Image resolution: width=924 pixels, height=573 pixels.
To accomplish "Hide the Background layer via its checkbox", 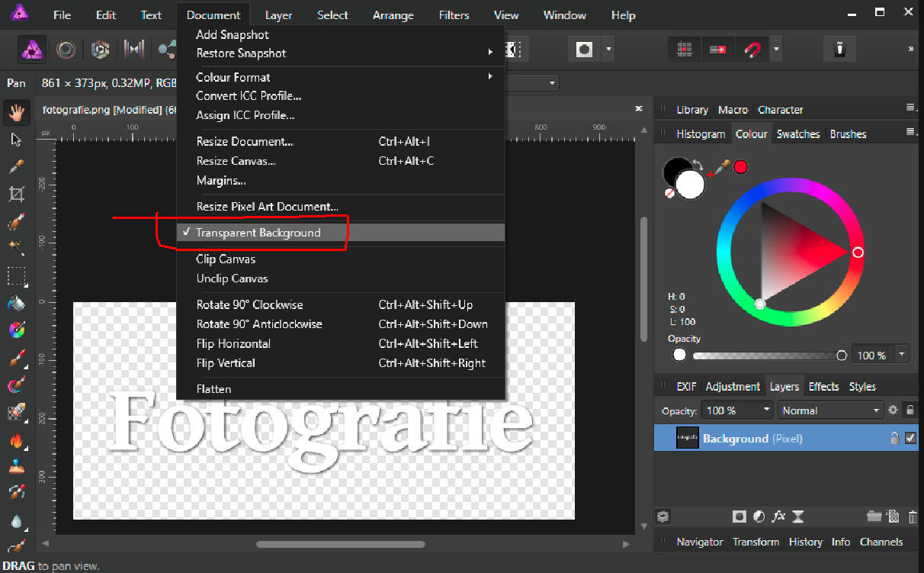I will [x=910, y=438].
